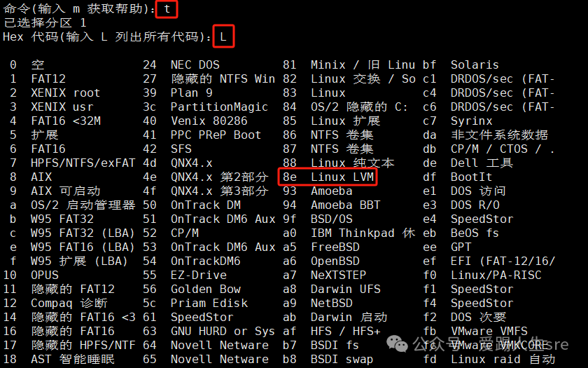Click the "DOS R/O" entry
This screenshot has width=588, height=368.
[475, 205]
